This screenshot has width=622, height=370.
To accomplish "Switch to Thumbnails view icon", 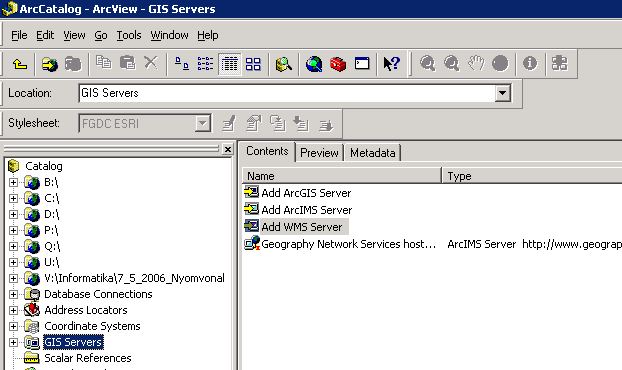I will [x=253, y=63].
